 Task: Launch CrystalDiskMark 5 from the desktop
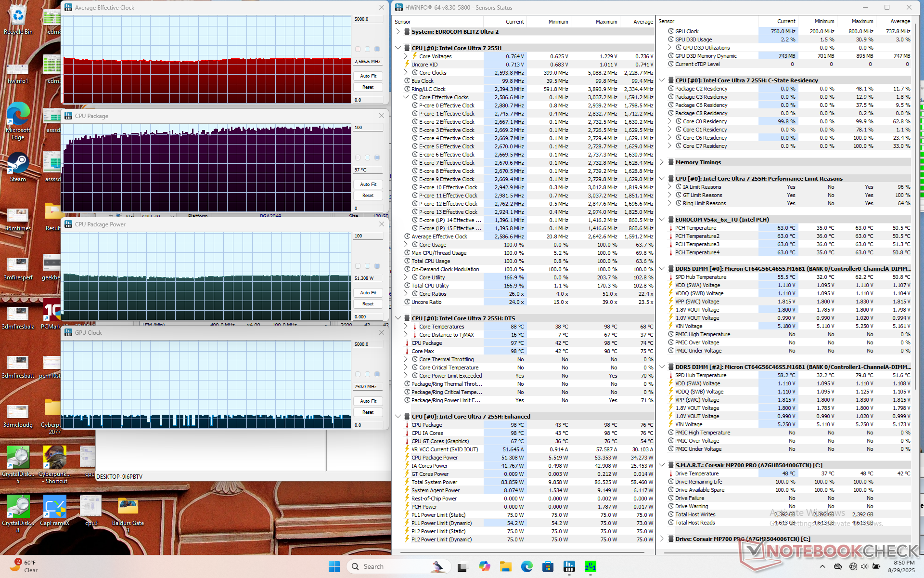tap(18, 465)
